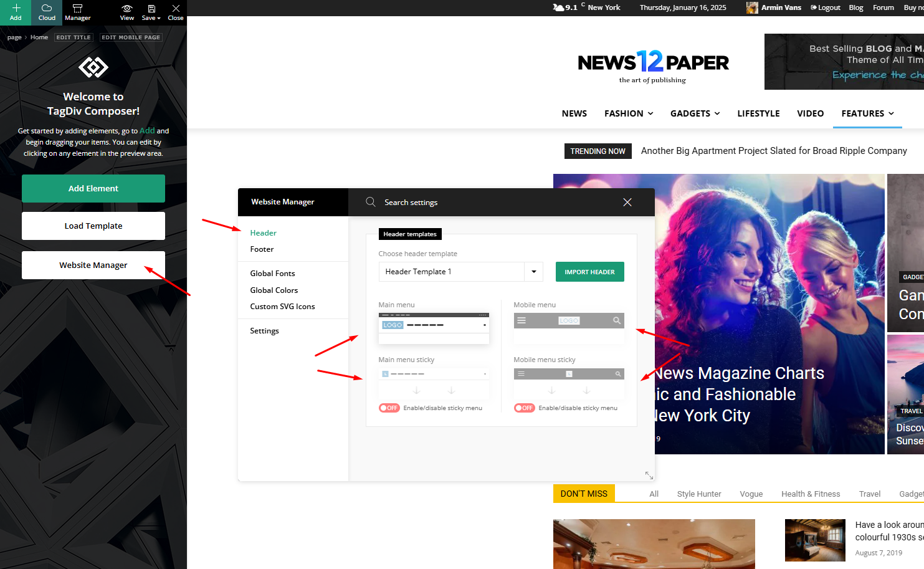Viewport: 924px width, 569px height.
Task: Open the Header Template 1 dropdown
Action: pos(460,272)
